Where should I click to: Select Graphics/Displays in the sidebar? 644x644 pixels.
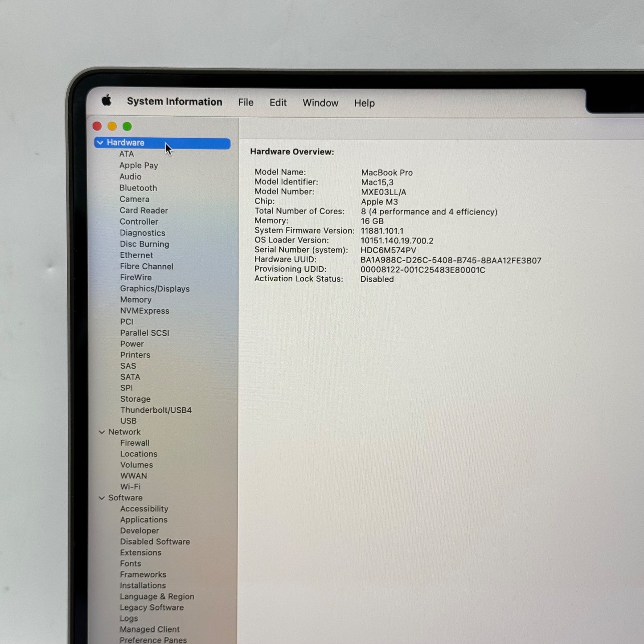[155, 289]
